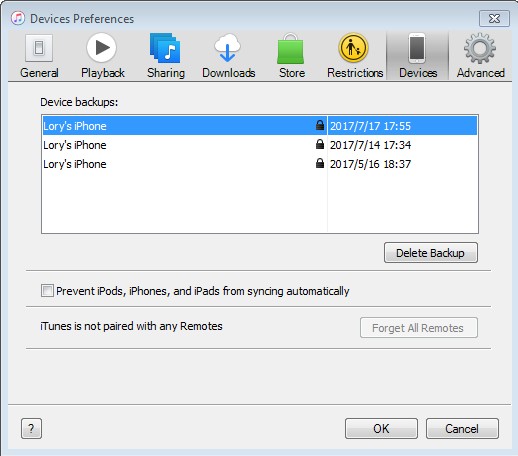Open the Advanced gear icon
The width and height of the screenshot is (518, 456).
[x=480, y=48]
